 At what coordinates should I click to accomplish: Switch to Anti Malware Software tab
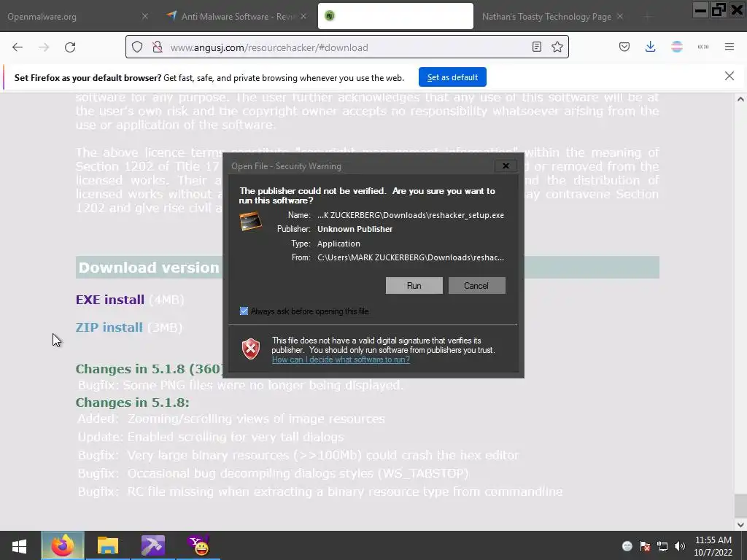pos(237,17)
